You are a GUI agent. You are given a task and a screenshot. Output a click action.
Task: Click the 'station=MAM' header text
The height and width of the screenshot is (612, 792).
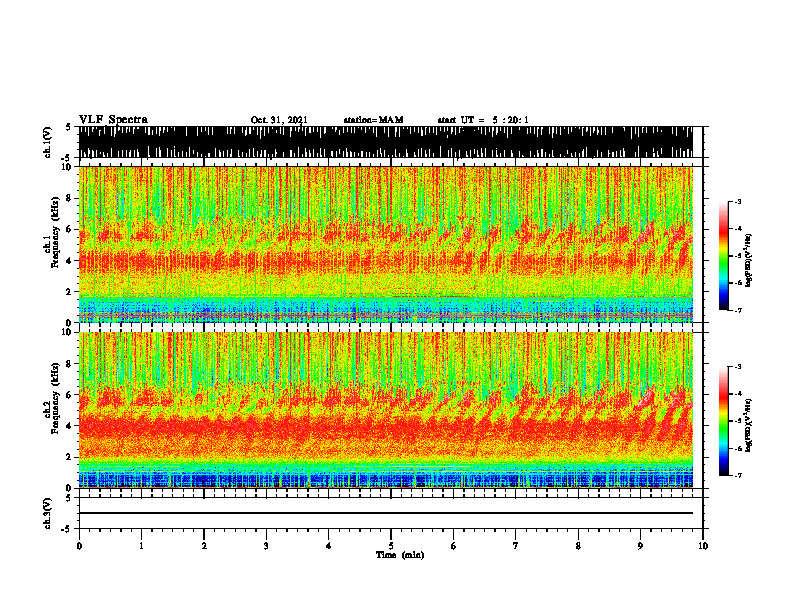point(373,120)
